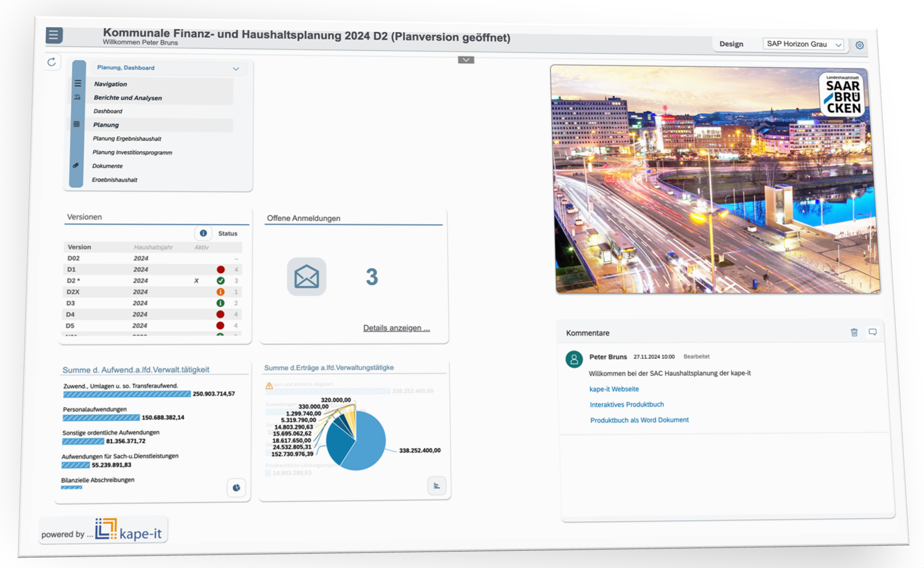Open the hamburger menu in the header
Viewport: 924px width, 568px height.
54,35
